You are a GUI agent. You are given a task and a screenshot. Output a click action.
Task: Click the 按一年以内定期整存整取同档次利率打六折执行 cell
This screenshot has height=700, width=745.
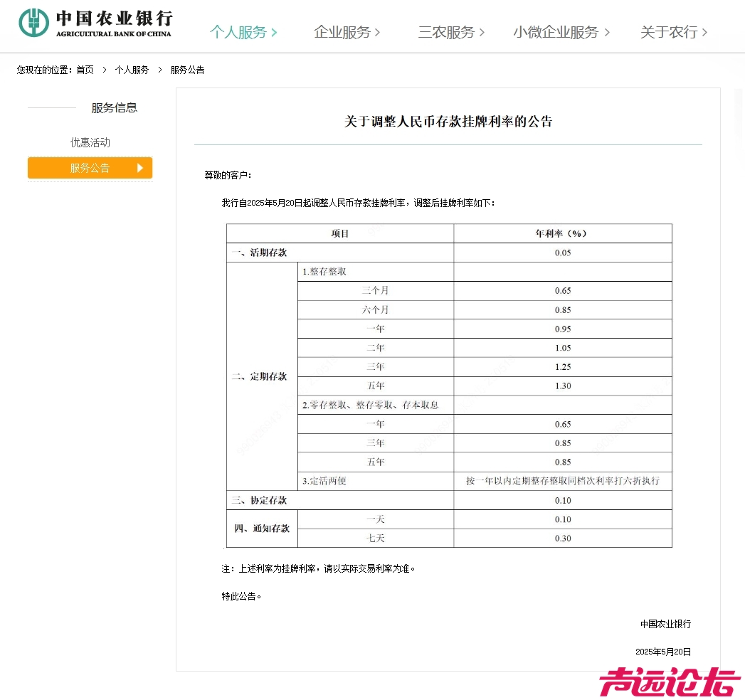[x=563, y=481]
